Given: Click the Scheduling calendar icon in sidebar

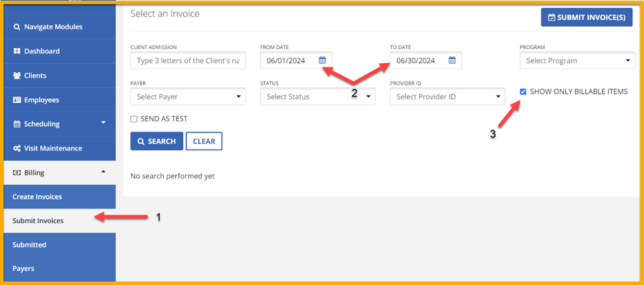Looking at the screenshot, I should click(17, 124).
